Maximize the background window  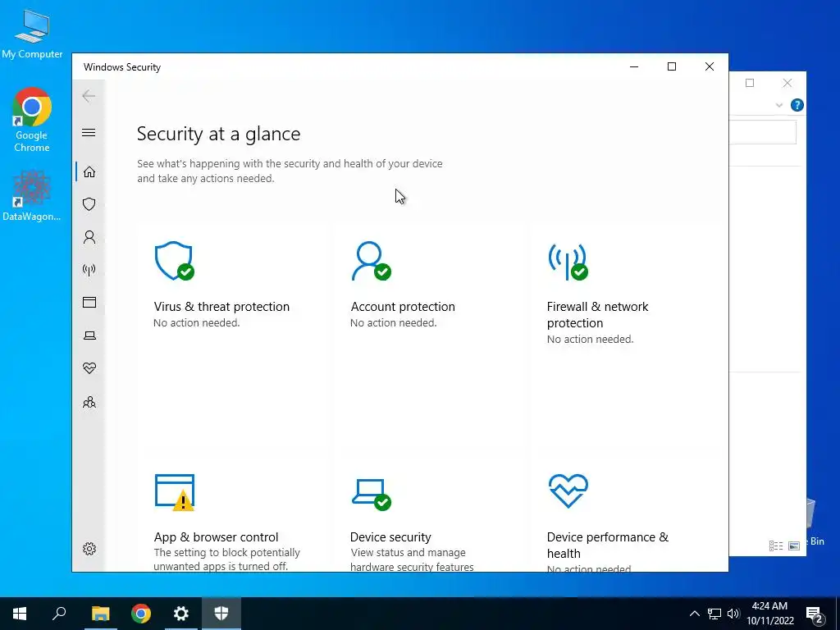point(750,83)
